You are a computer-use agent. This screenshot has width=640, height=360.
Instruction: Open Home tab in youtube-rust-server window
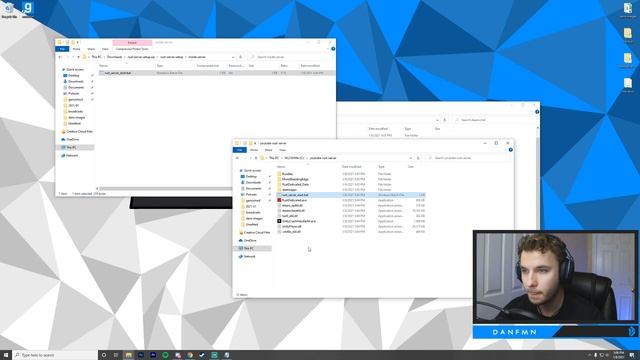click(254, 150)
